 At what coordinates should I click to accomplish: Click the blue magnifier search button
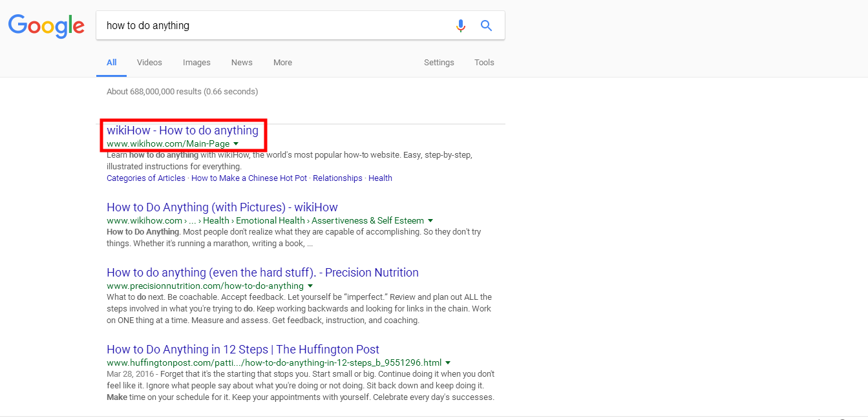coord(487,26)
